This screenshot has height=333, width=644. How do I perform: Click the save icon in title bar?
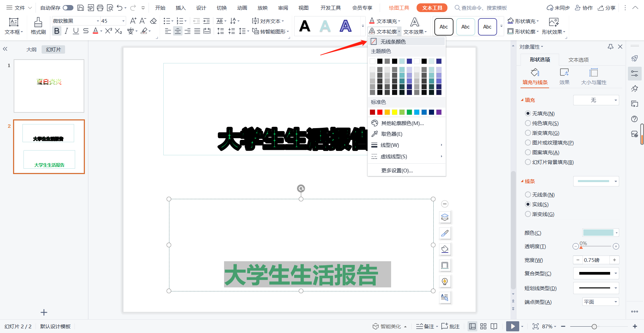tap(80, 8)
